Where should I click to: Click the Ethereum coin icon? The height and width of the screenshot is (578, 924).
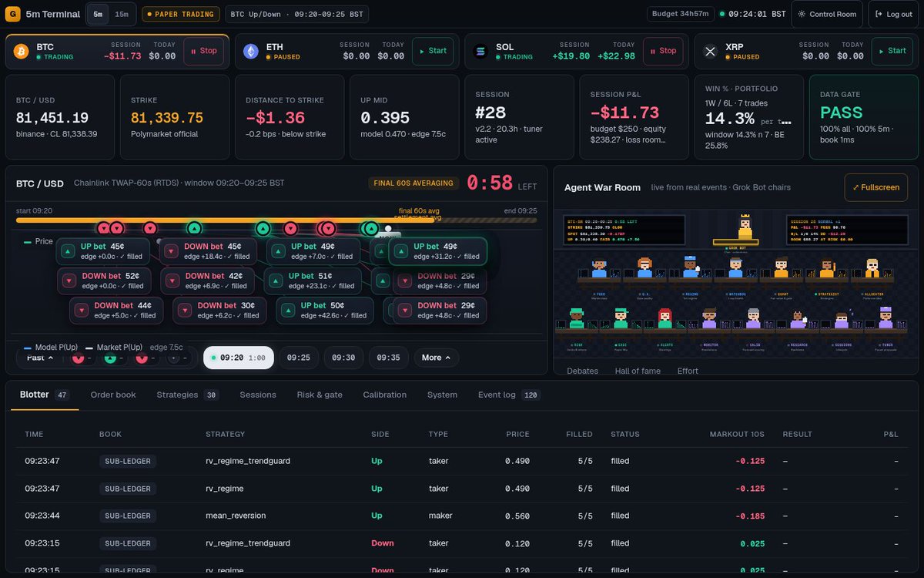point(251,51)
